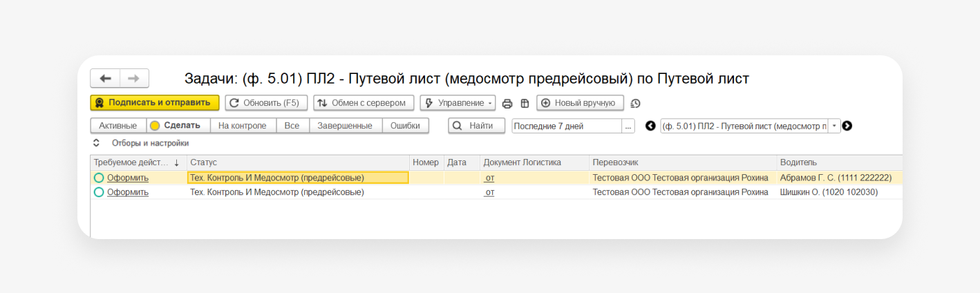
Task: Click Обновить (F5) button
Action: click(x=266, y=103)
